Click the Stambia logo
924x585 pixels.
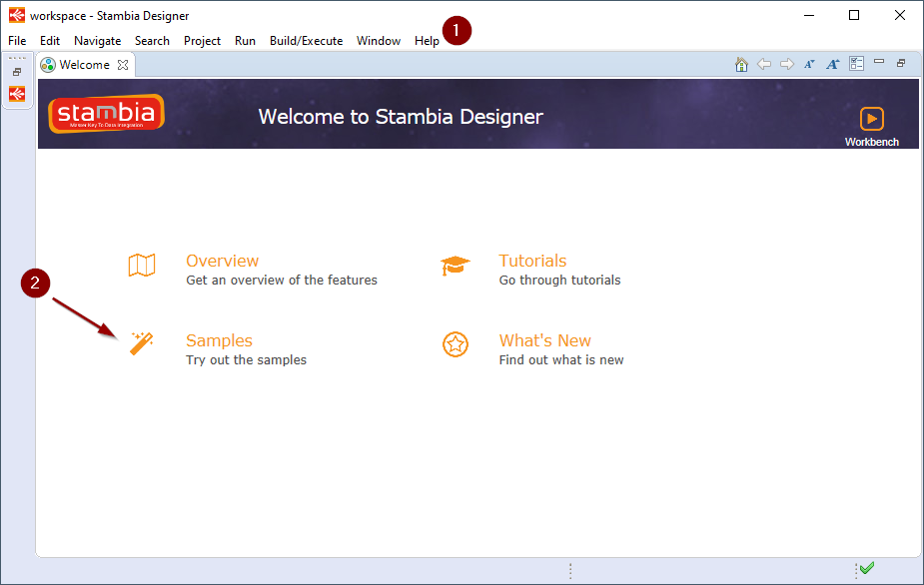(x=106, y=114)
